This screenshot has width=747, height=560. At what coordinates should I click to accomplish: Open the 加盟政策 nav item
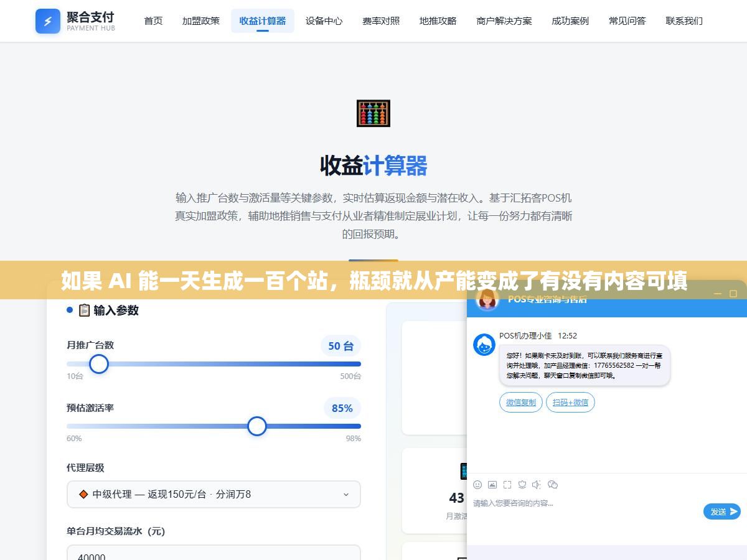(x=201, y=21)
